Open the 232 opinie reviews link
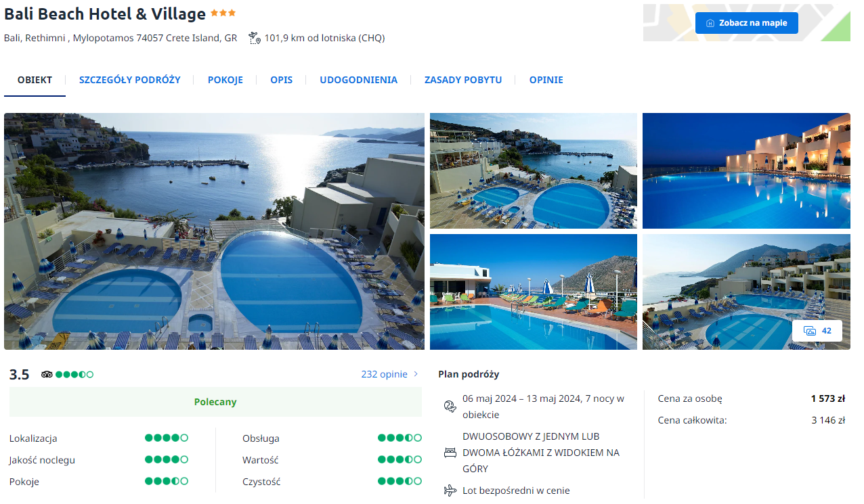The width and height of the screenshot is (864, 504). [x=384, y=374]
